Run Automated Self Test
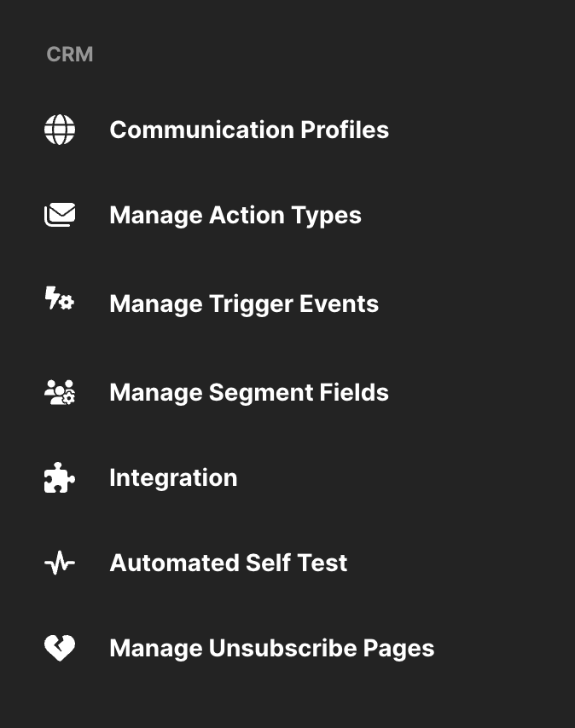This screenshot has width=575, height=728. point(229,563)
